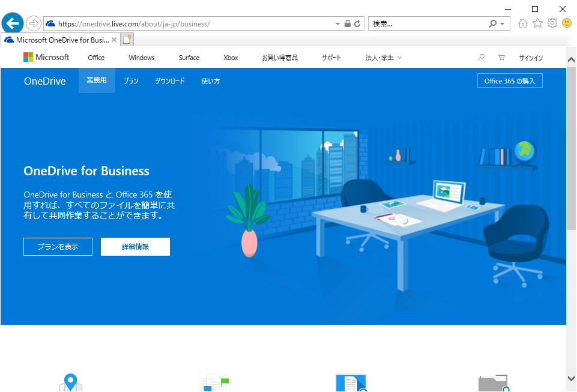The height and width of the screenshot is (392, 577).
Task: Select the ダウンロード tab in OneDrive nav
Action: (x=170, y=81)
